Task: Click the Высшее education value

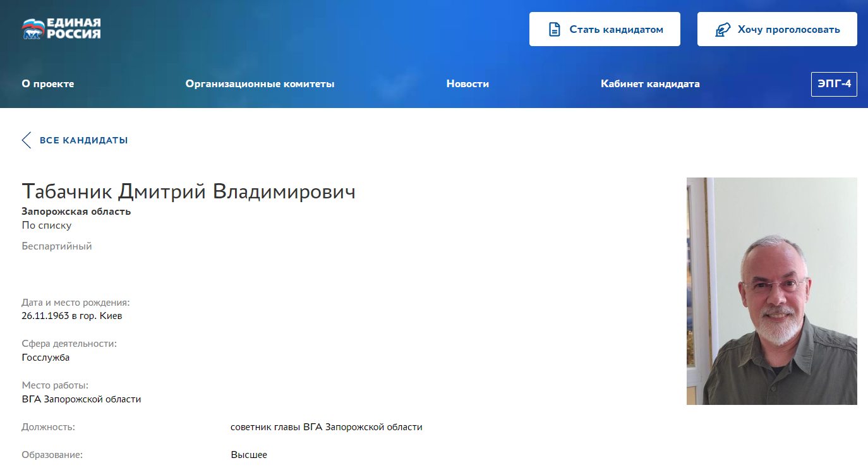Action: 249,455
